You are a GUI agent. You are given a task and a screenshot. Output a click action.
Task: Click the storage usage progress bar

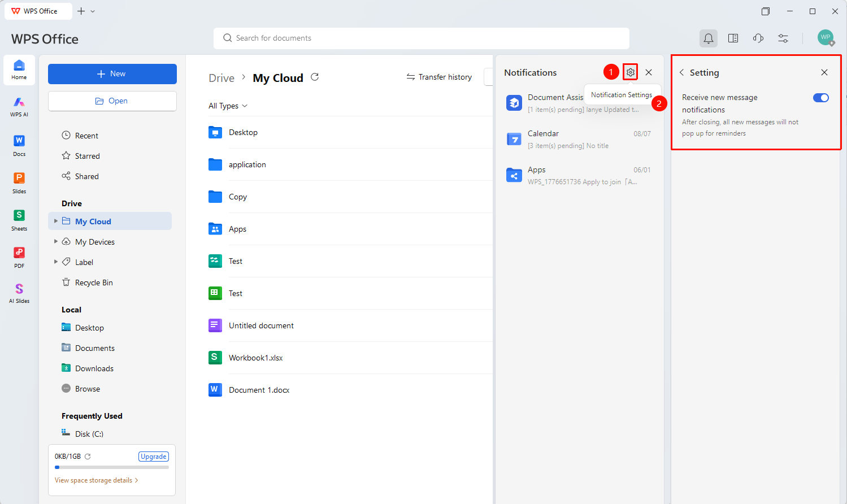click(112, 467)
